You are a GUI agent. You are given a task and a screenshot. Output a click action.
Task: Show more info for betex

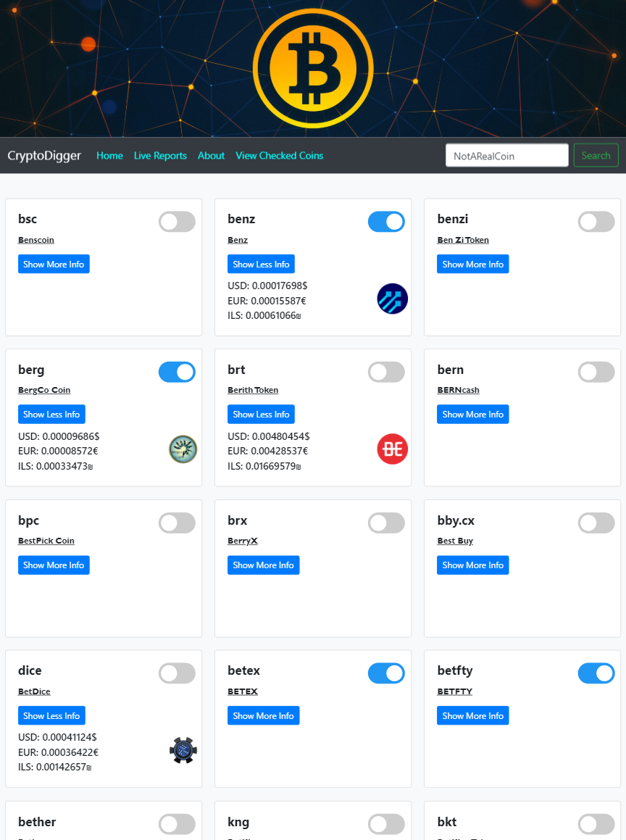(x=264, y=716)
